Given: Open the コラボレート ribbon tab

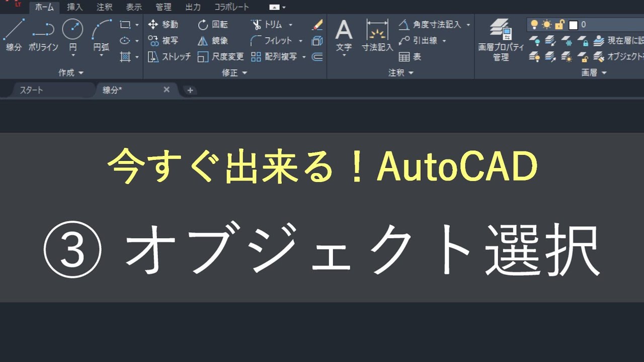Looking at the screenshot, I should click(231, 7).
